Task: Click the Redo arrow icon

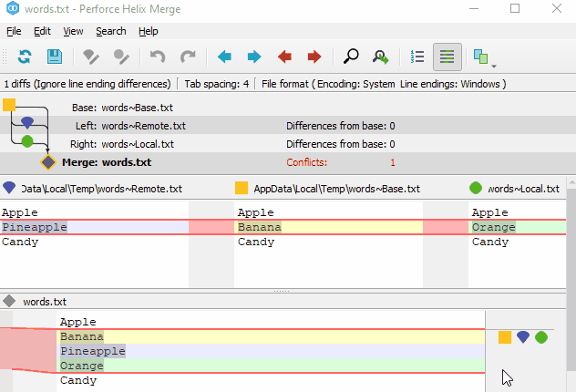Action: pyautogui.click(x=188, y=57)
